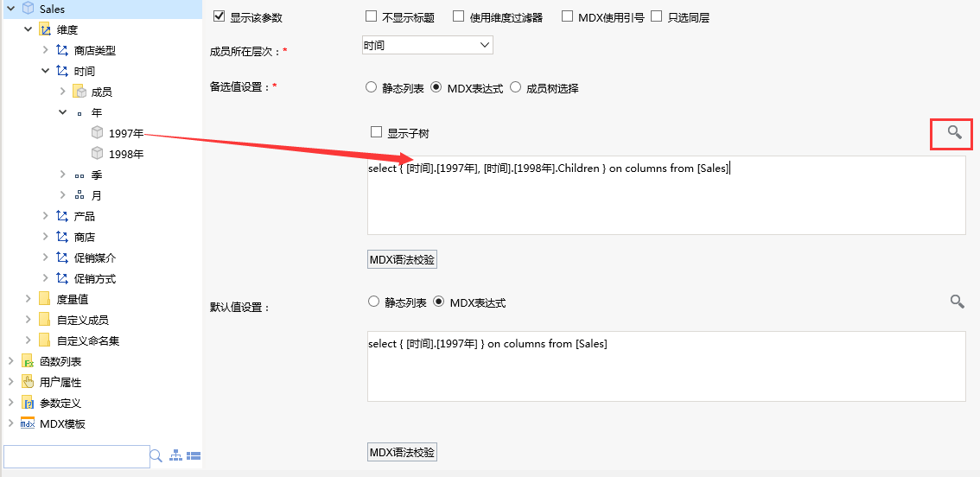980x477 pixels.
Task: Uncheck the 显示该参数 checkbox
Action: click(219, 16)
